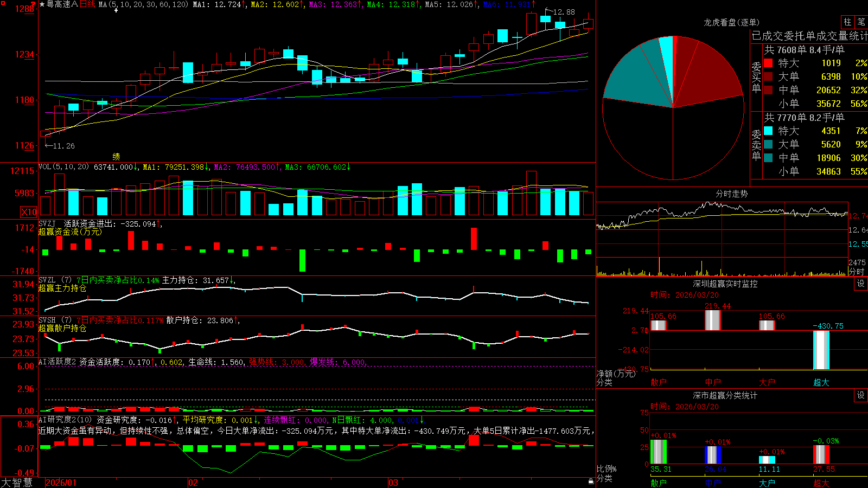This screenshot has height=488, width=868.
Task: Click the blue 中户 26.04 bar in classification stats
Action: coord(712,455)
